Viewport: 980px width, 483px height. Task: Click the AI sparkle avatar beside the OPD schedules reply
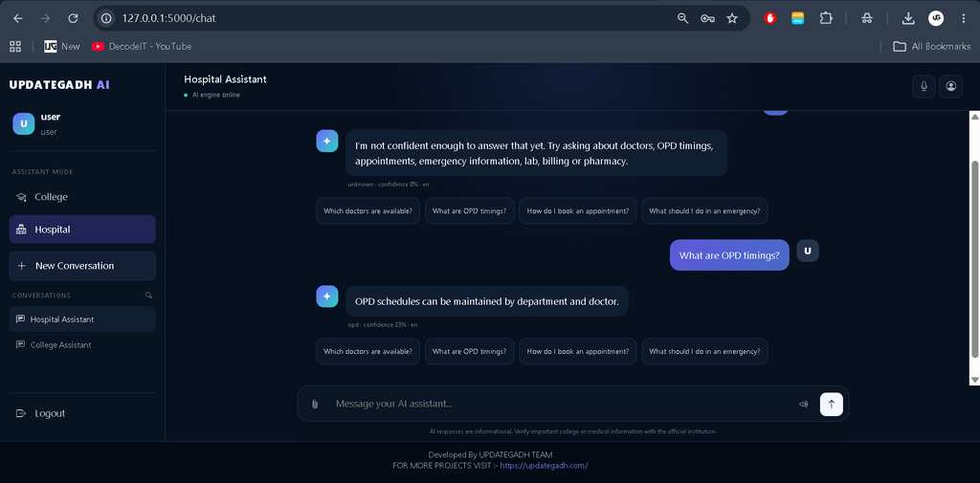pos(327,296)
